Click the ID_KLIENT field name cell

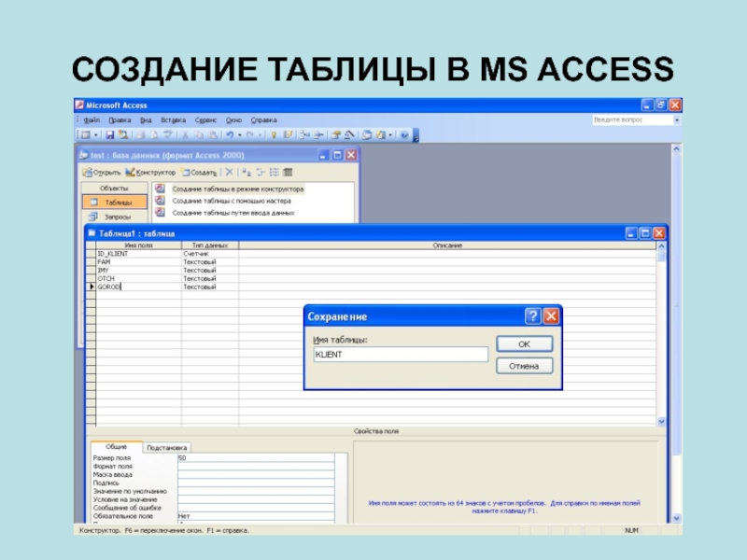[138, 254]
